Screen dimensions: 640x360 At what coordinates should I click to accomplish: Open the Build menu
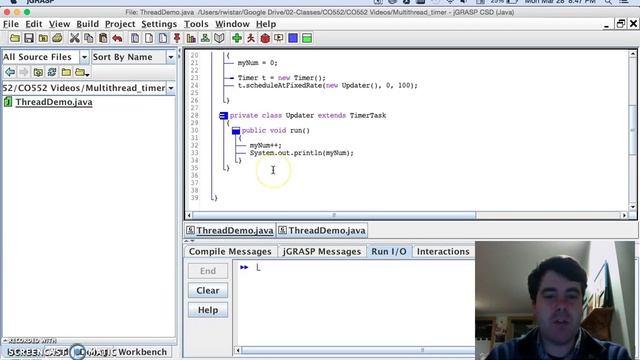(x=87, y=24)
